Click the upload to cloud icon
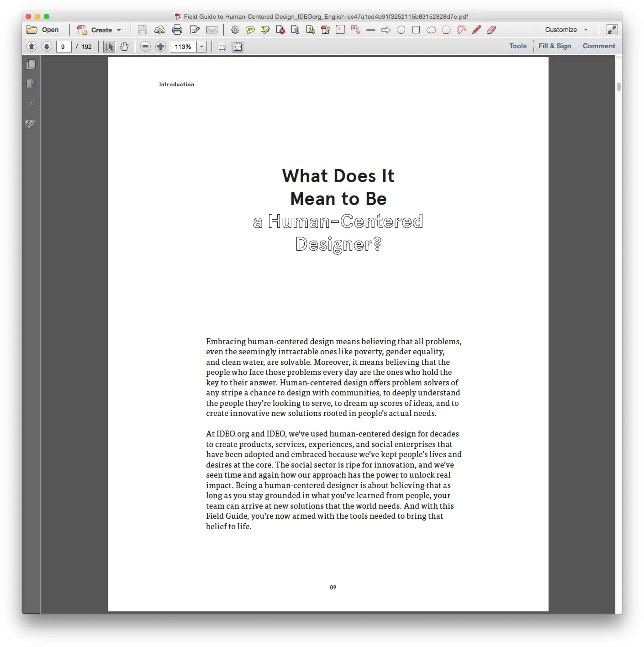 pyautogui.click(x=160, y=30)
